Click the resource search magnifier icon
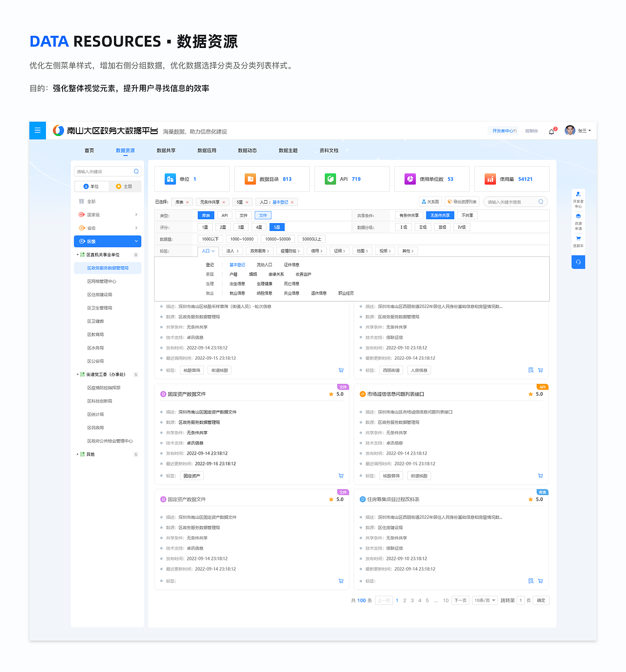Viewport: 626px width, 672px height. click(541, 202)
